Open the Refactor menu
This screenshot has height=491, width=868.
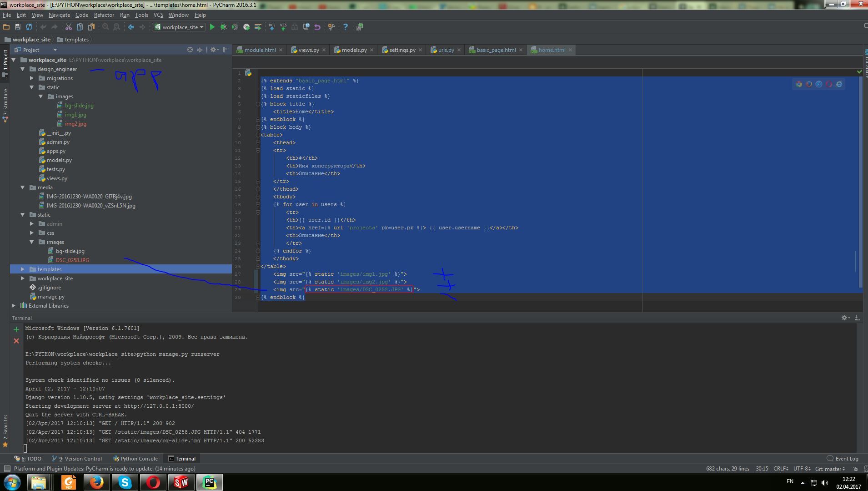pyautogui.click(x=104, y=15)
